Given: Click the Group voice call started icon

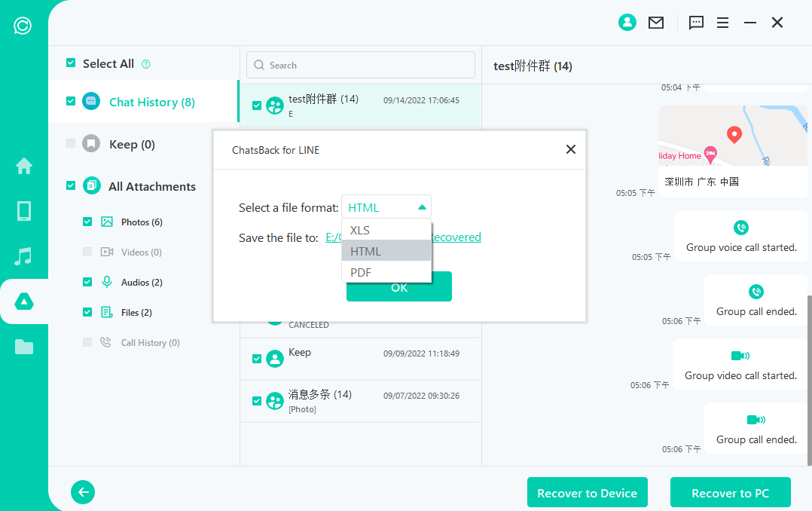Looking at the screenshot, I should click(x=741, y=228).
